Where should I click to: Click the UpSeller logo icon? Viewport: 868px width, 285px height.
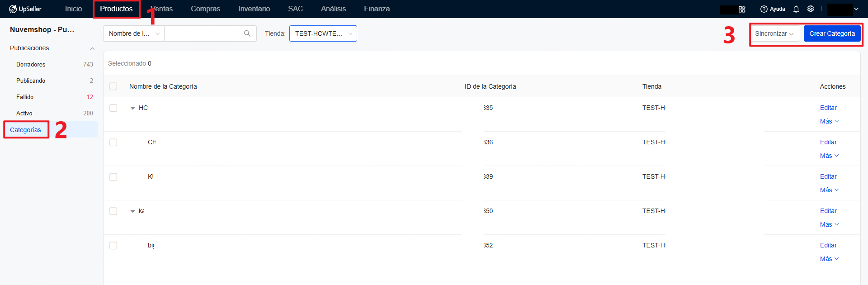pos(13,9)
